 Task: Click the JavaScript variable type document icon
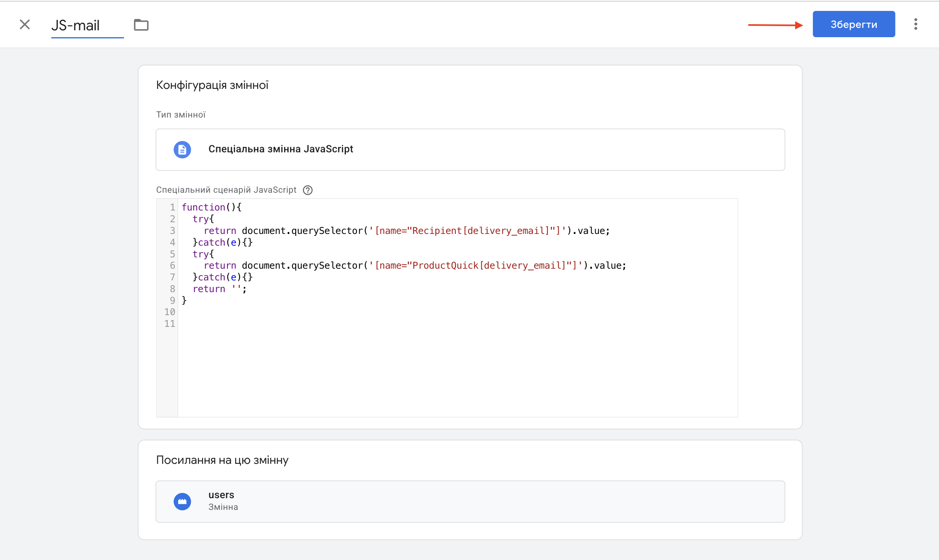point(182,149)
